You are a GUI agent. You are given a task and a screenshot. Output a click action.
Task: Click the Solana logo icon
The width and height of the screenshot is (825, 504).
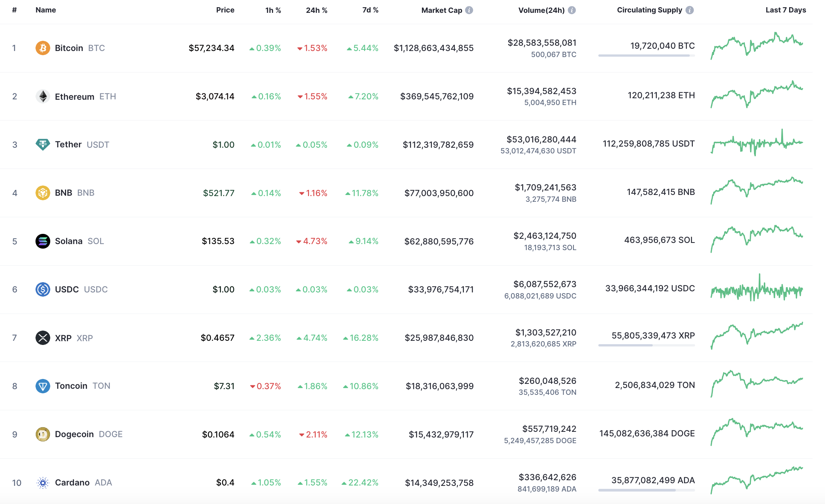pyautogui.click(x=43, y=241)
